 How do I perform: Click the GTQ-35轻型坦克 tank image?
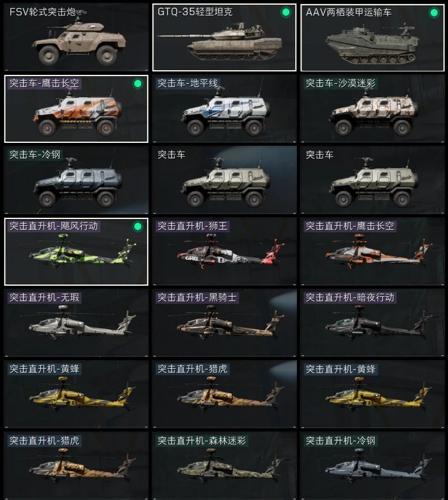[220, 42]
